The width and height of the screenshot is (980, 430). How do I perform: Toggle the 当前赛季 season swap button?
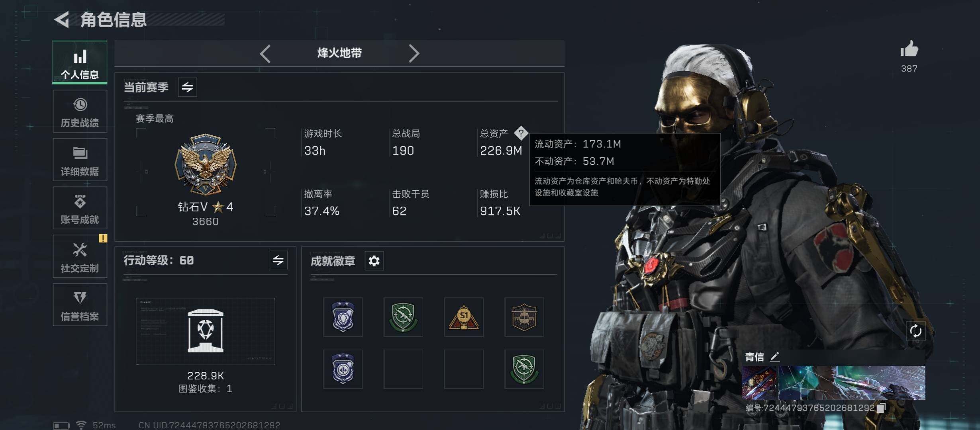187,87
